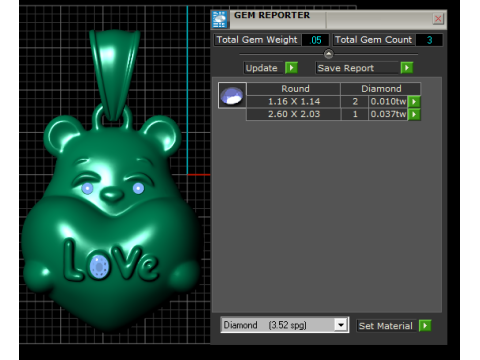This screenshot has width=480, height=360.
Task: Click the bear's left eye gem
Action: point(87,188)
